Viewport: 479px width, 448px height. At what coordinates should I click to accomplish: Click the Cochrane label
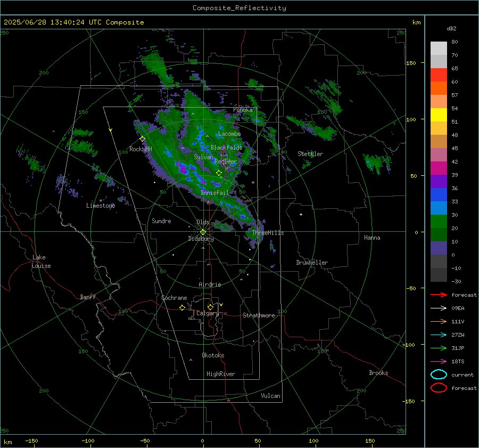174,298
